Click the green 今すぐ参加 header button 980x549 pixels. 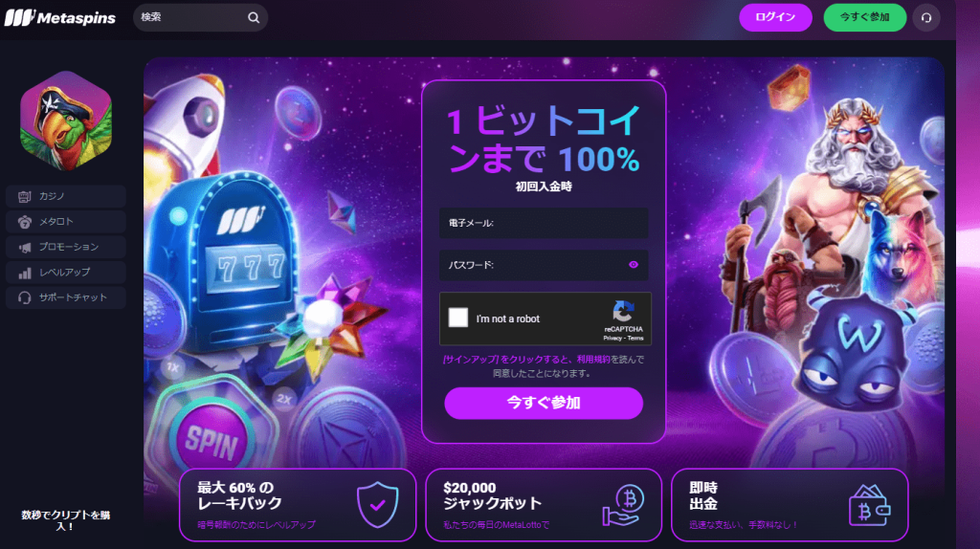tap(865, 17)
